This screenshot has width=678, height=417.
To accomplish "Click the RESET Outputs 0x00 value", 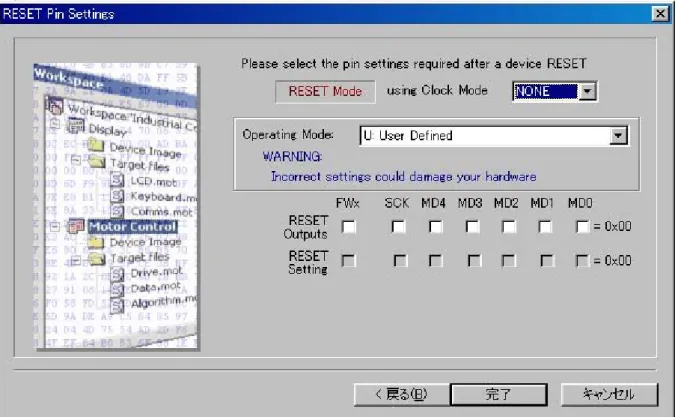I will pos(612,226).
